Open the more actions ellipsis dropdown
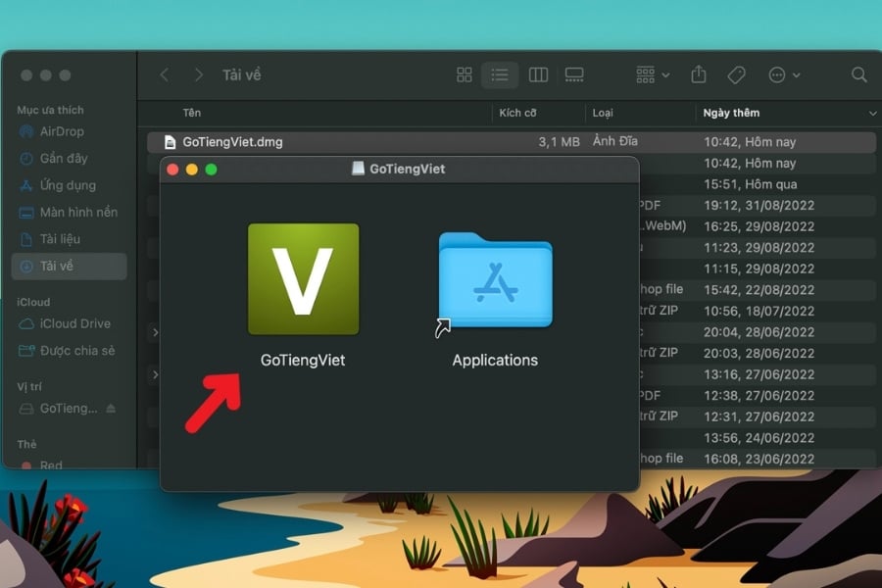 pos(784,75)
